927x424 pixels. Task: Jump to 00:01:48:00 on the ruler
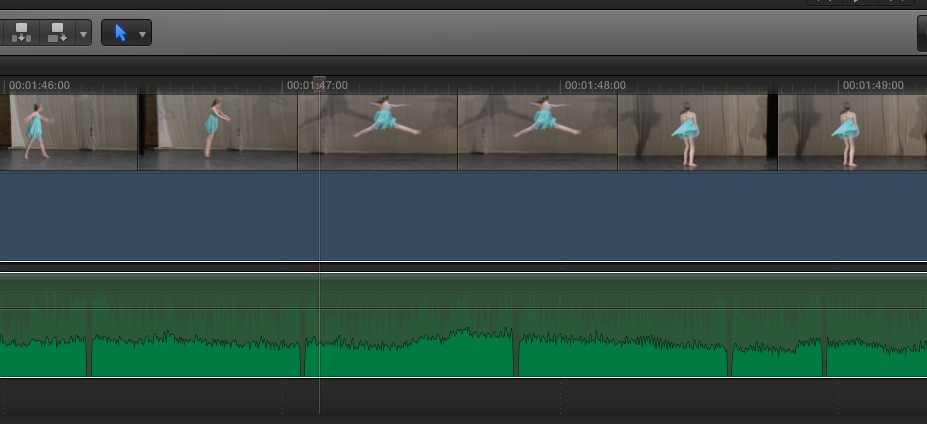(595, 86)
